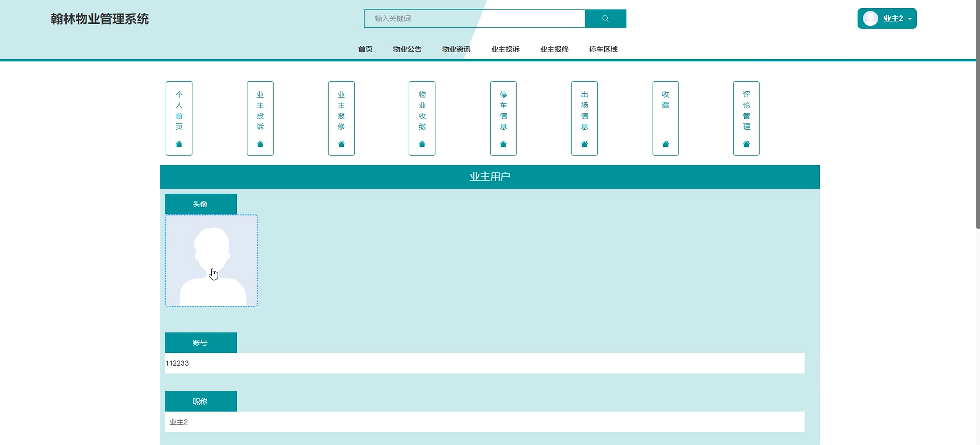980x445 pixels.
Task: Click house icon under 物业收缴 card
Action: click(422, 144)
